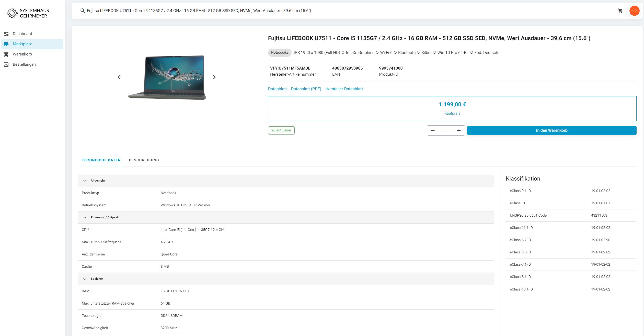Screen dimensions: 644x336
Task: Click the Notebooks category chip
Action: [x=280, y=53]
